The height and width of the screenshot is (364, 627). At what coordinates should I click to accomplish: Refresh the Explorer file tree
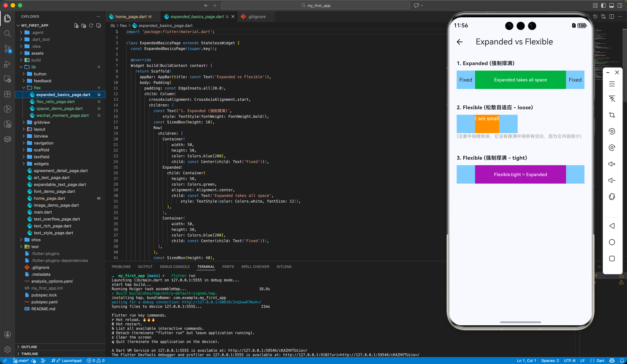[91, 25]
